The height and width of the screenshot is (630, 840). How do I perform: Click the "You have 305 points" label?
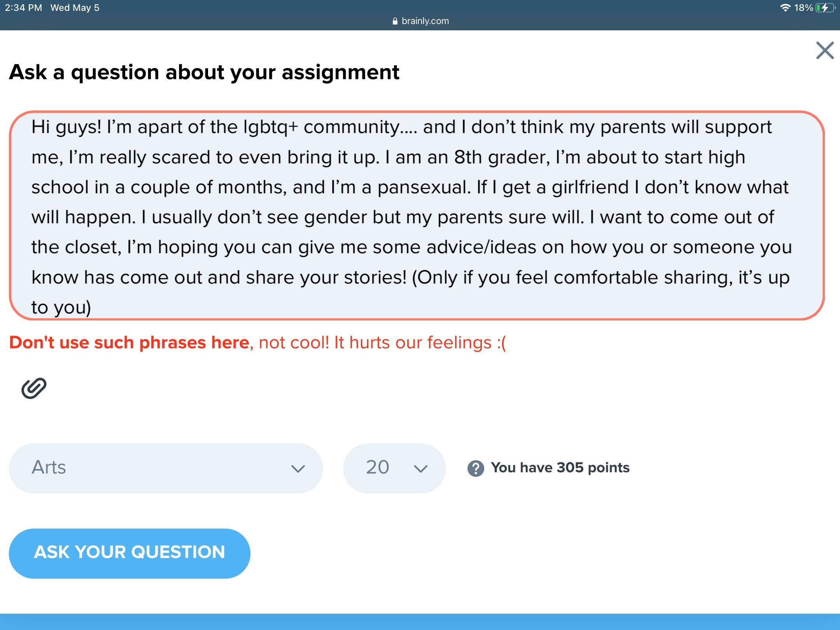coord(560,468)
